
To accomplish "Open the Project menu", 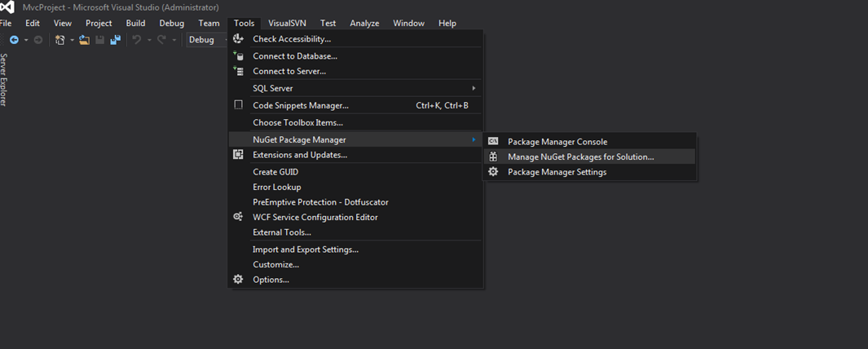I will pyautogui.click(x=99, y=24).
